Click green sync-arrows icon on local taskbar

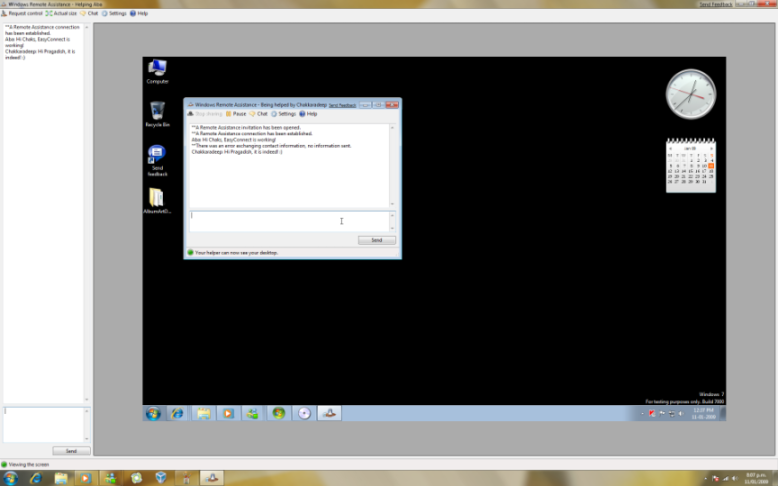pos(136,478)
